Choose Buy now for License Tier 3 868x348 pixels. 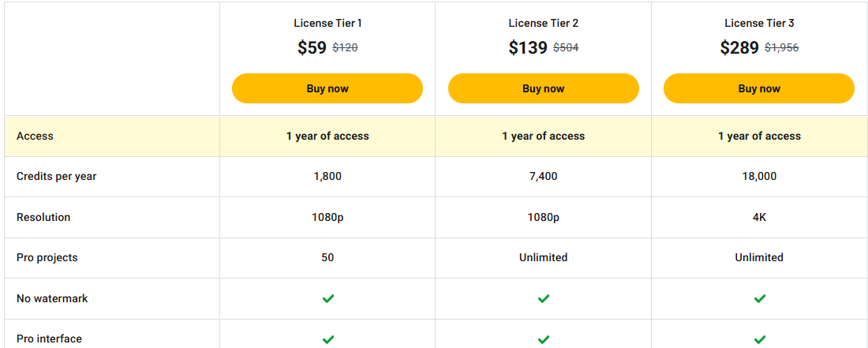point(759,88)
